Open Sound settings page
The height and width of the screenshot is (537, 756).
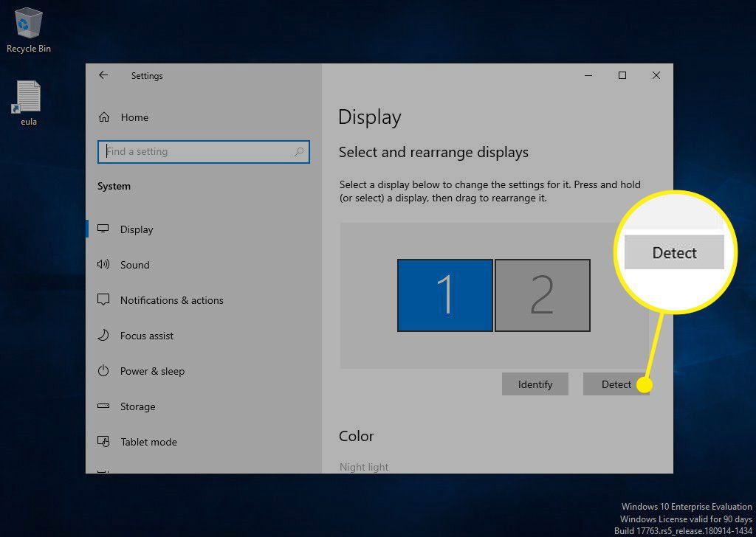click(x=204, y=264)
